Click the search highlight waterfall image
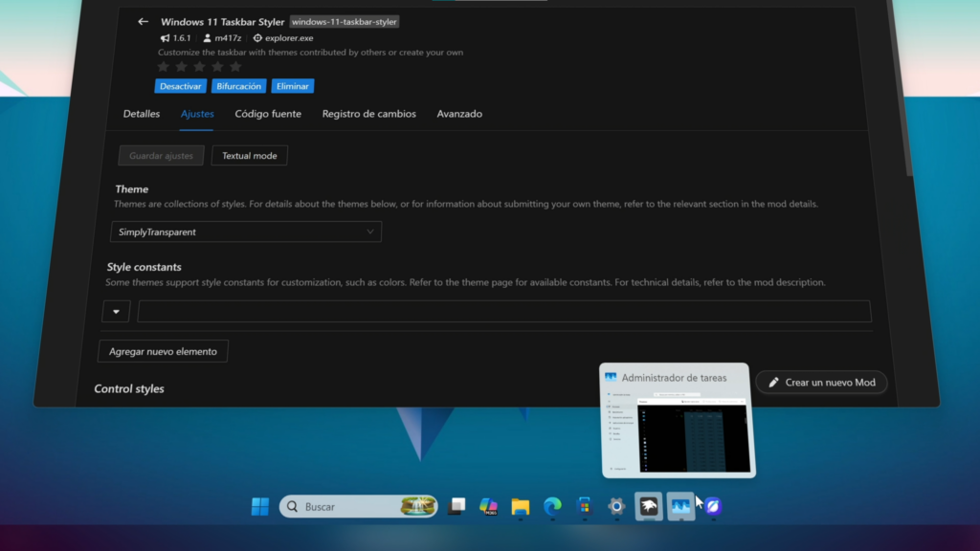The width and height of the screenshot is (980, 551). pos(417,506)
